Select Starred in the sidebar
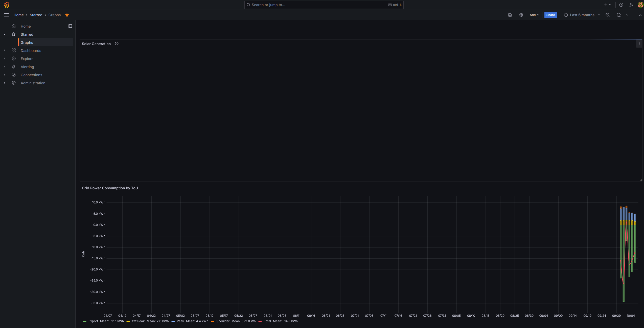This screenshot has height=328, width=644. click(x=27, y=34)
